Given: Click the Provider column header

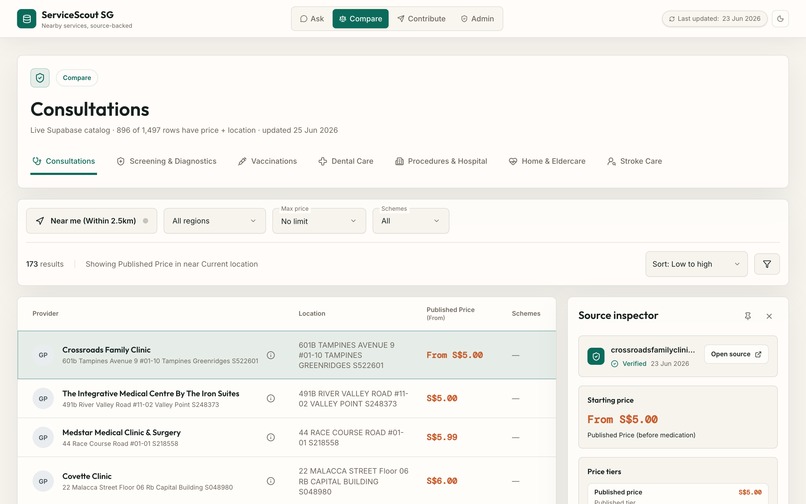Looking at the screenshot, I should click(x=45, y=313).
